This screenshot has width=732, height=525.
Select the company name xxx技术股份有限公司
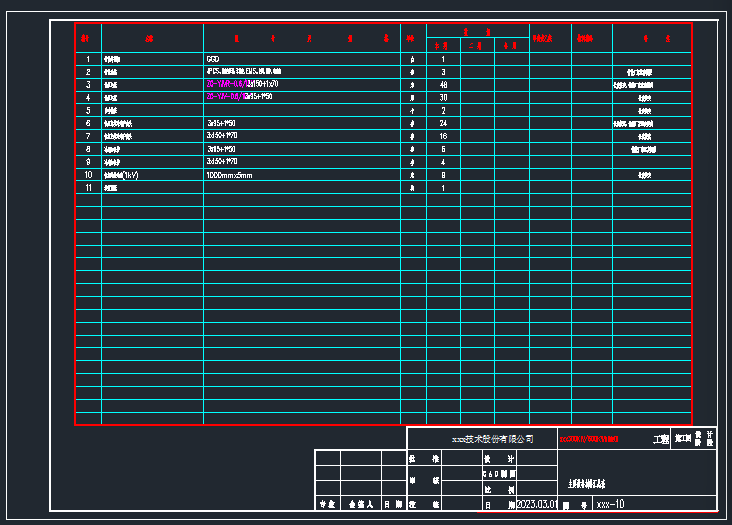[x=493, y=439]
